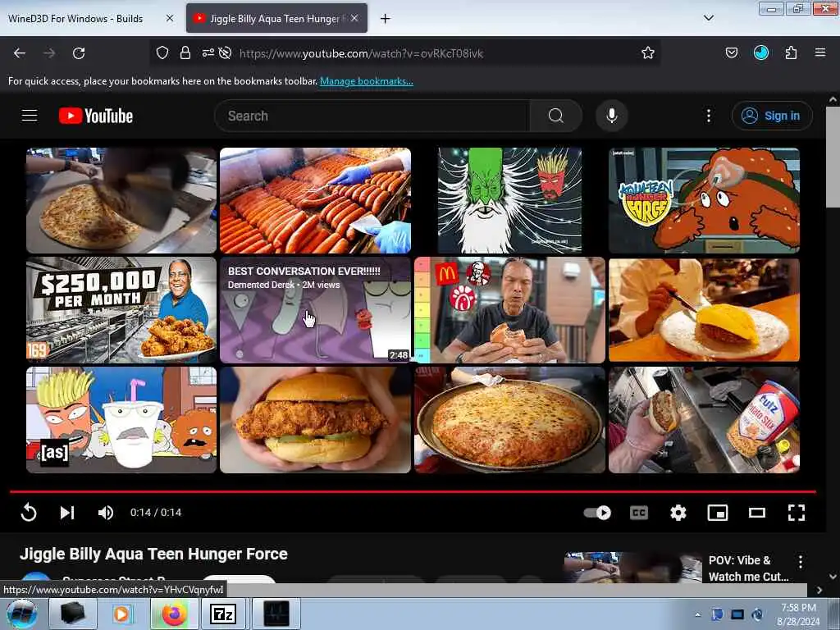
Task: Open Firefox from the taskbar
Action: (x=173, y=614)
